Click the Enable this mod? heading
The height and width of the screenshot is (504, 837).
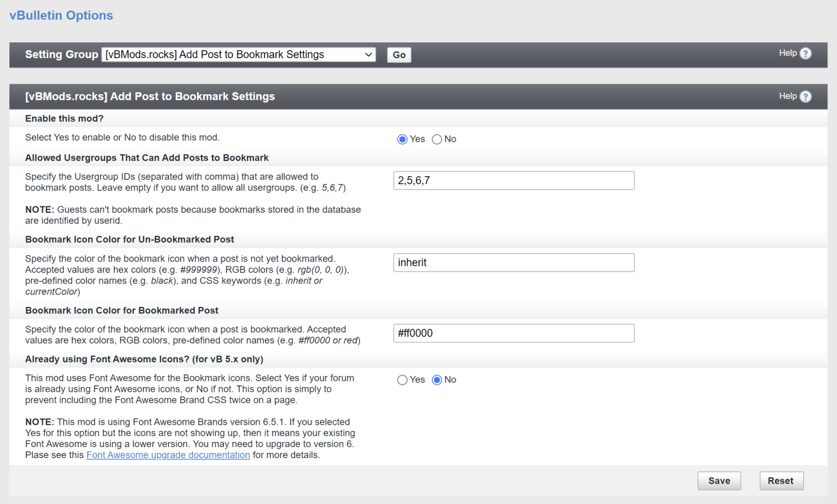[x=65, y=119]
